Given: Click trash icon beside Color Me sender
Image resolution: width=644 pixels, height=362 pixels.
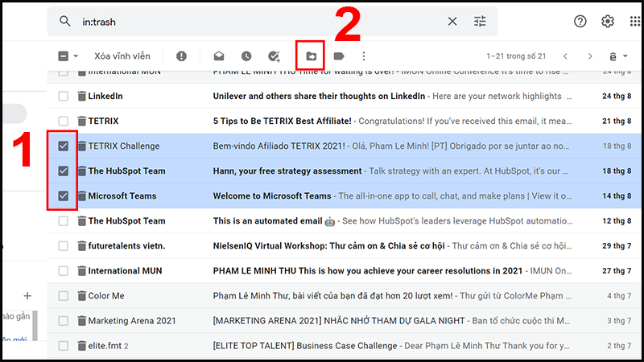Looking at the screenshot, I should tap(82, 296).
